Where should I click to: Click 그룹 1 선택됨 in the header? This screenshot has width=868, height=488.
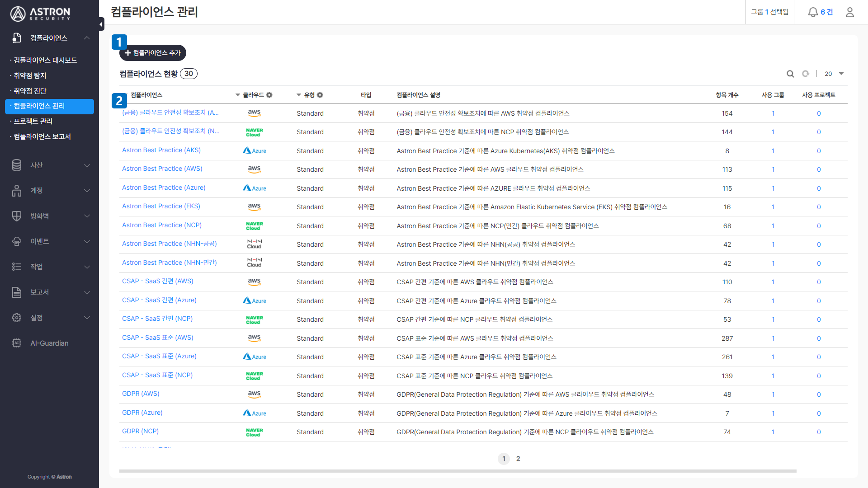pyautogui.click(x=769, y=12)
